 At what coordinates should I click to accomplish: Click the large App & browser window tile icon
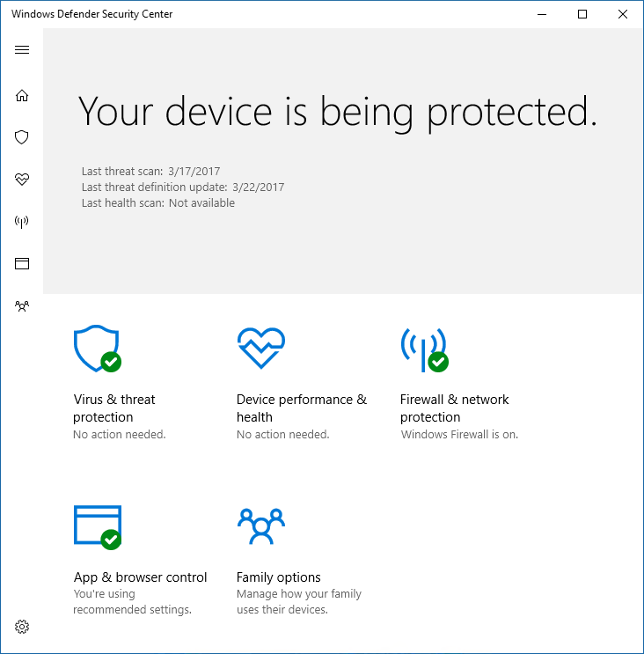point(97,526)
